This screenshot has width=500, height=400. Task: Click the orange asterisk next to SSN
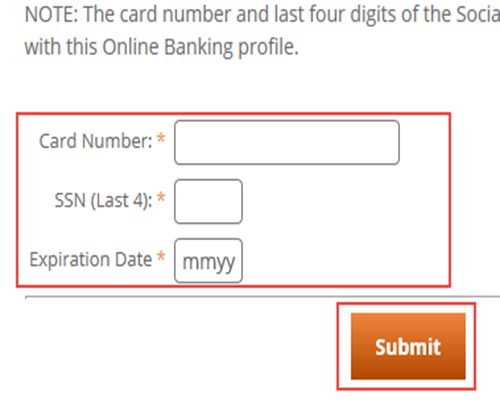point(161,197)
